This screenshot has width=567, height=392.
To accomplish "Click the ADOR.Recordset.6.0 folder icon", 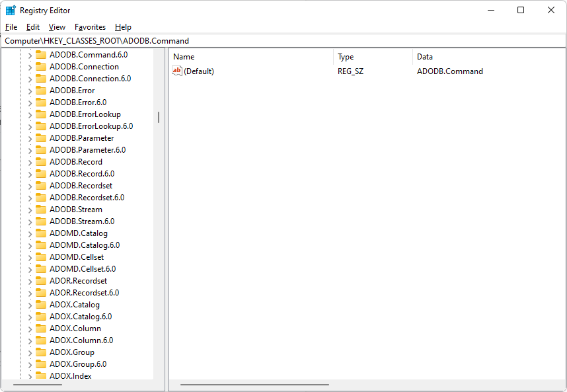I will click(41, 293).
